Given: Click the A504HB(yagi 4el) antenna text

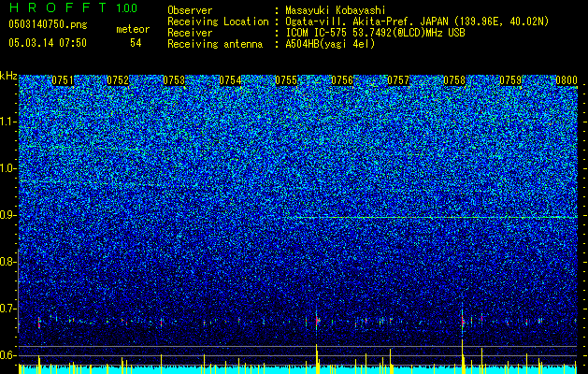Looking at the screenshot, I should click(330, 44).
